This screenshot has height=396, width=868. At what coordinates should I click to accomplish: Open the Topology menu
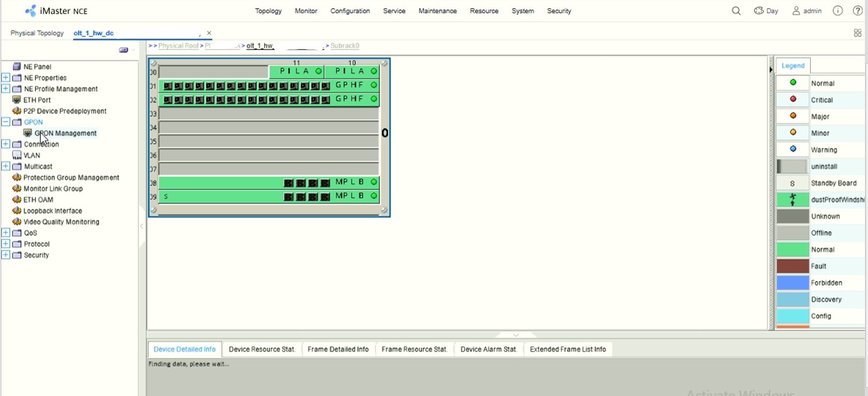click(269, 11)
